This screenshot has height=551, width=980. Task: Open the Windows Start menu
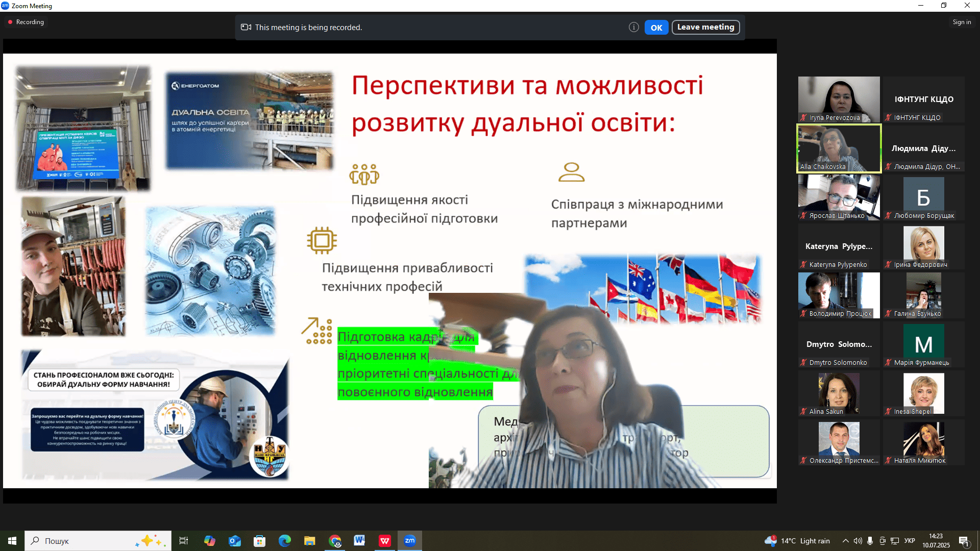click(x=12, y=541)
